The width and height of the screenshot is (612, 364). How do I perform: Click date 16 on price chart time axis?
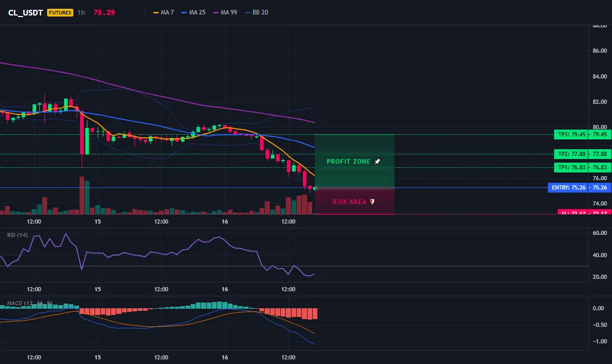point(225,221)
